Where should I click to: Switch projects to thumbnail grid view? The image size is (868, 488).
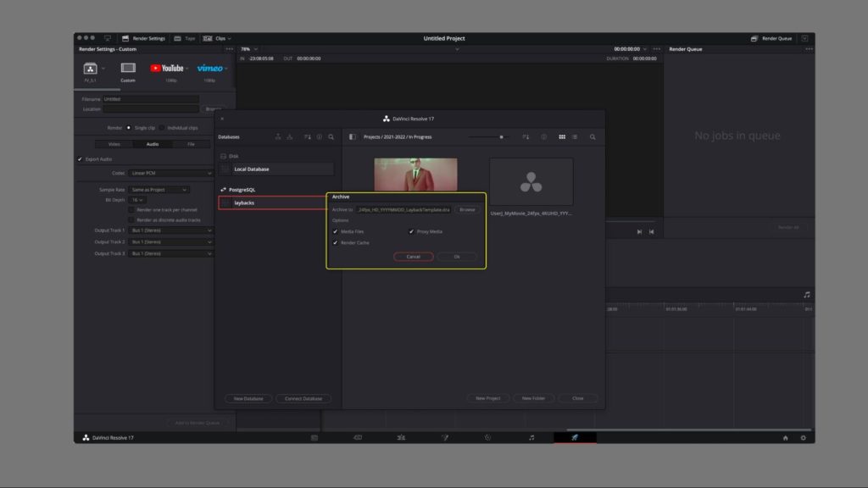coord(562,136)
